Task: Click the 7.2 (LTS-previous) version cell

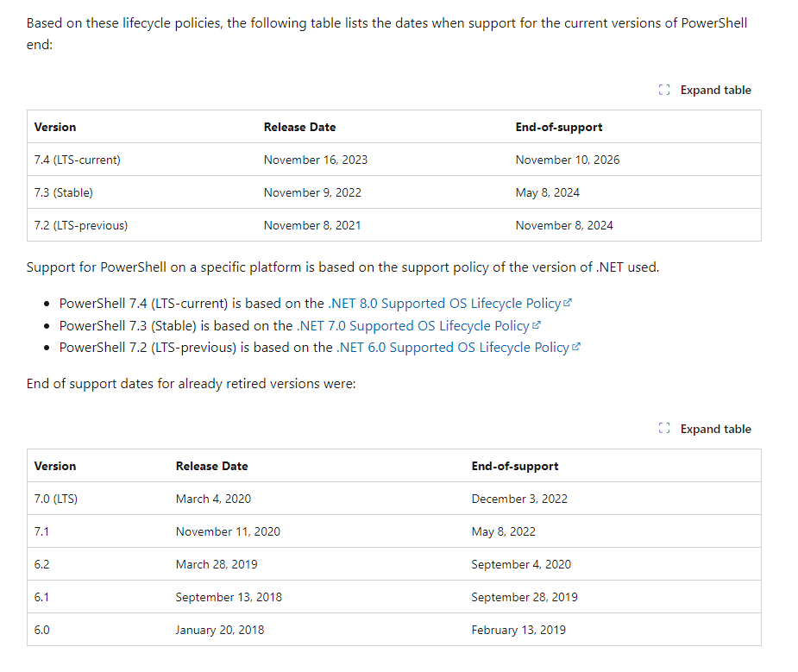Action: (81, 225)
